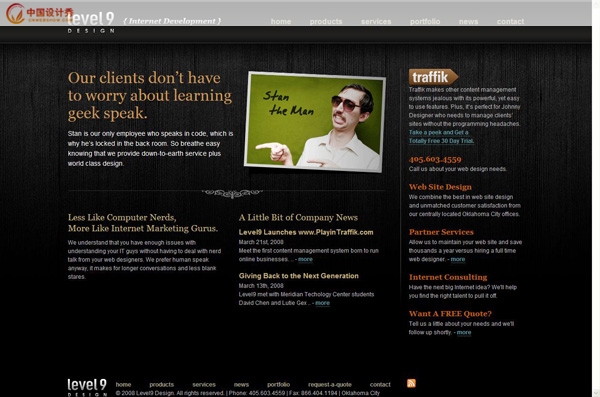Image resolution: width=600 pixels, height=397 pixels.
Task: Click the Level 9 Design footer logo
Action: [87, 387]
